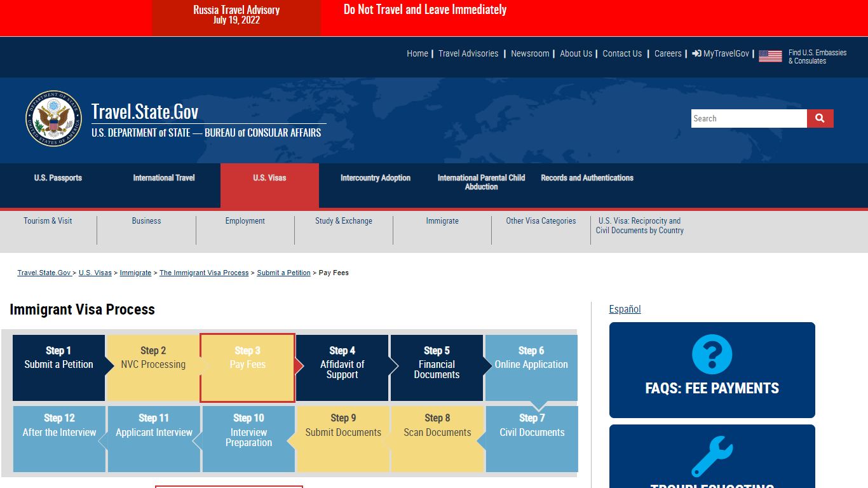Select Other Visa Categories submenu
Screen dimensions: 868x488
[x=541, y=221]
